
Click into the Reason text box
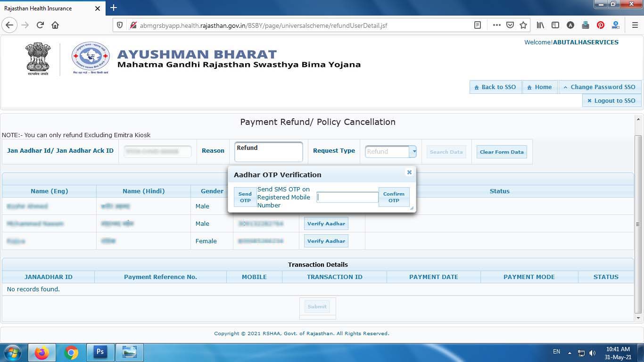[269, 152]
